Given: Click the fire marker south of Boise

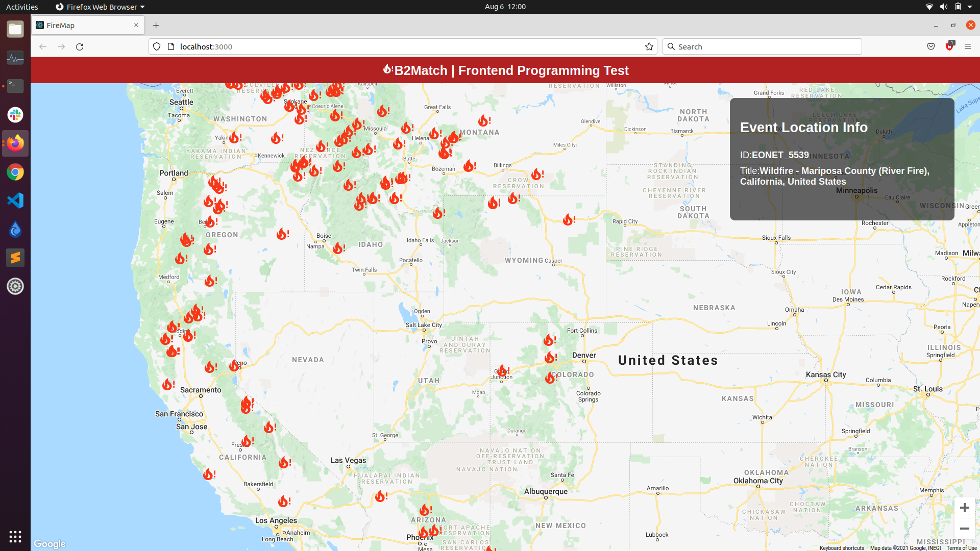Looking at the screenshot, I should coord(338,248).
